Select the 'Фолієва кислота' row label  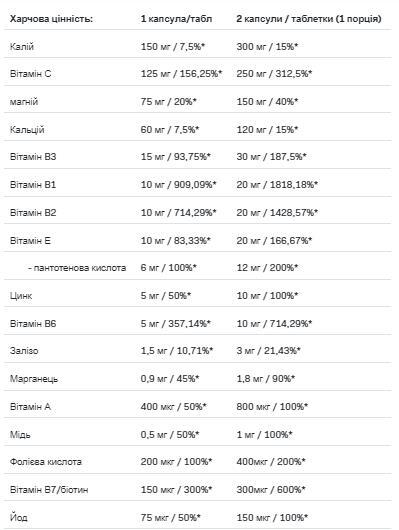(x=46, y=462)
